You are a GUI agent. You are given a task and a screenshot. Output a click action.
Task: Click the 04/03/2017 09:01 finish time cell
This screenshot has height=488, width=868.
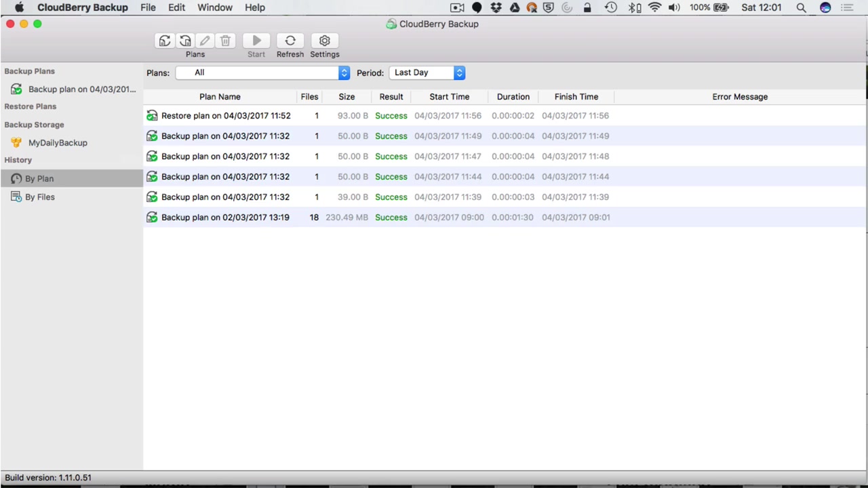coord(576,218)
